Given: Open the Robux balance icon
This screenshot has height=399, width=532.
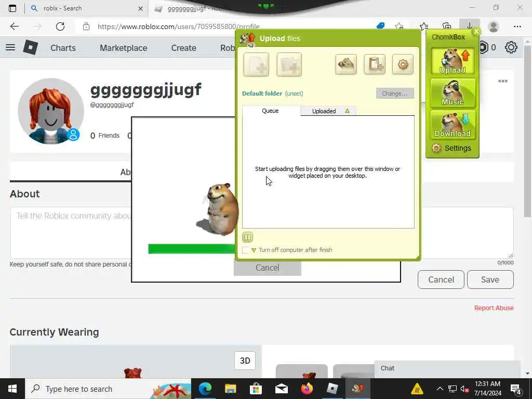Looking at the screenshot, I should tap(484, 47).
